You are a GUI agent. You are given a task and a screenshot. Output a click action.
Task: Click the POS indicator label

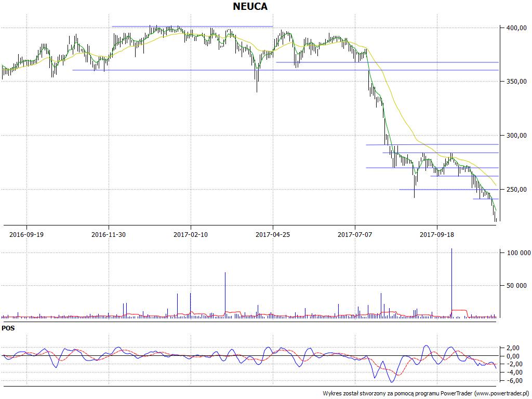[8, 328]
